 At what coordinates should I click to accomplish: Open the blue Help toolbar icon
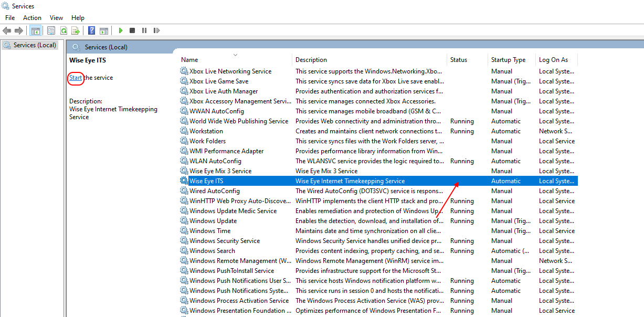92,31
